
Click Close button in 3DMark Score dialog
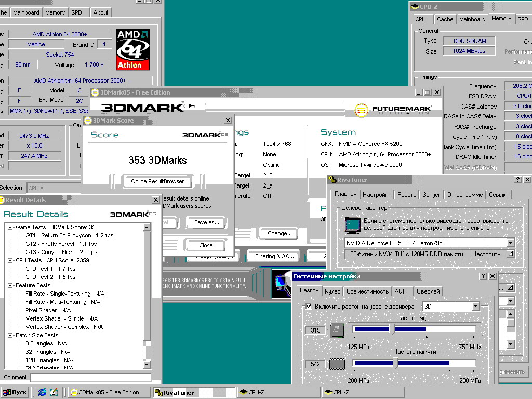[x=206, y=245]
